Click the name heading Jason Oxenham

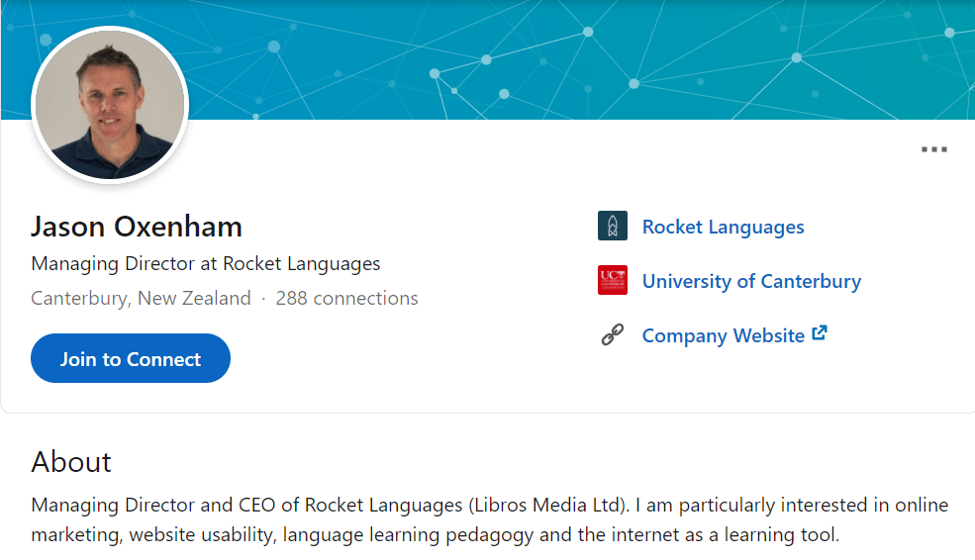[137, 227]
